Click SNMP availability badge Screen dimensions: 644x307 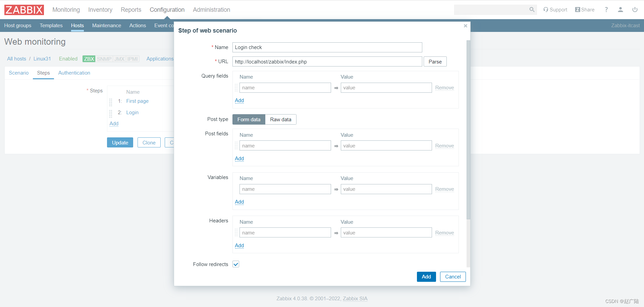pyautogui.click(x=104, y=59)
